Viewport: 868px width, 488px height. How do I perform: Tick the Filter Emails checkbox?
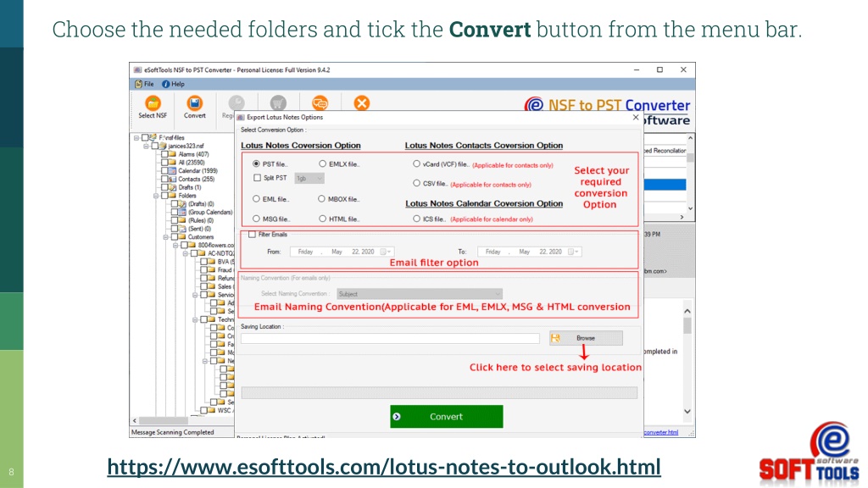pyautogui.click(x=252, y=234)
